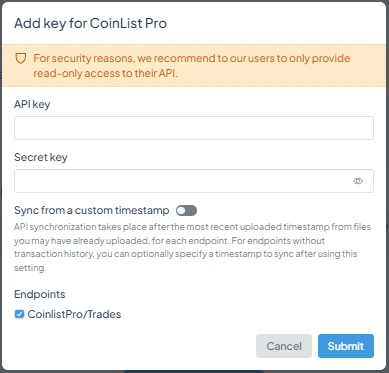Click the word "setting." ending the description
The height and width of the screenshot is (373, 389).
click(30, 268)
